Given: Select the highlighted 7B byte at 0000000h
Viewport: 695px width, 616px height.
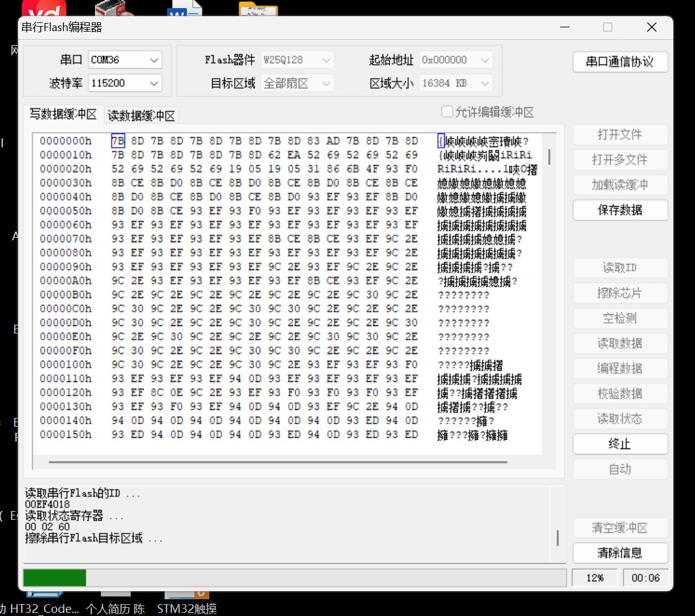Looking at the screenshot, I should [118, 141].
